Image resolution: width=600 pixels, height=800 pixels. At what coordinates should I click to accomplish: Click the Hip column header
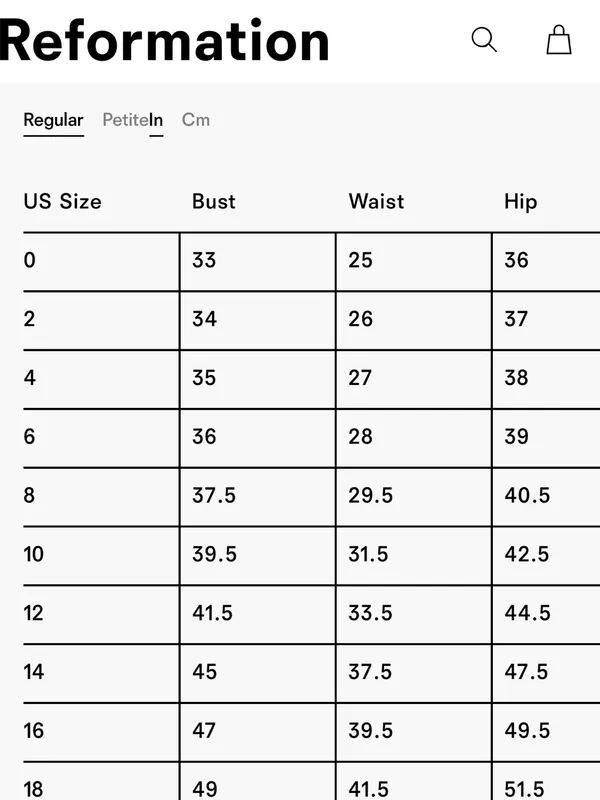520,202
